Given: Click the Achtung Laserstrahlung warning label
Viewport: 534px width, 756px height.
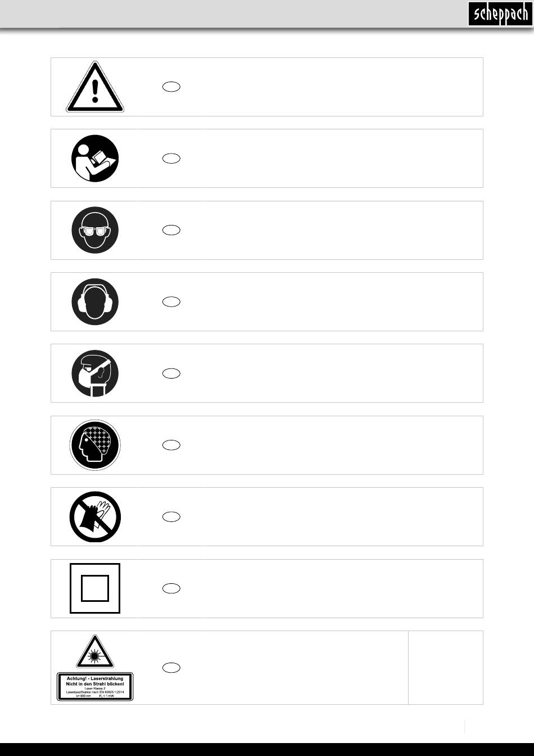Looking at the screenshot, I should coord(95,687).
